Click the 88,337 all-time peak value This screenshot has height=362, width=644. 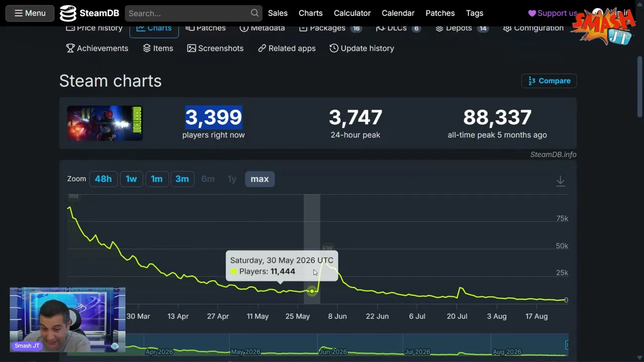497,117
